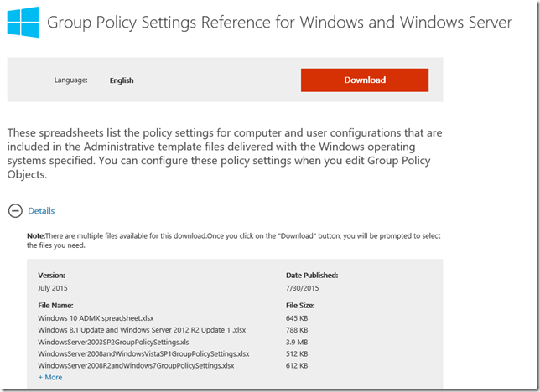This screenshot has height=392, width=540.
Task: Click the Language label
Action: (x=71, y=80)
